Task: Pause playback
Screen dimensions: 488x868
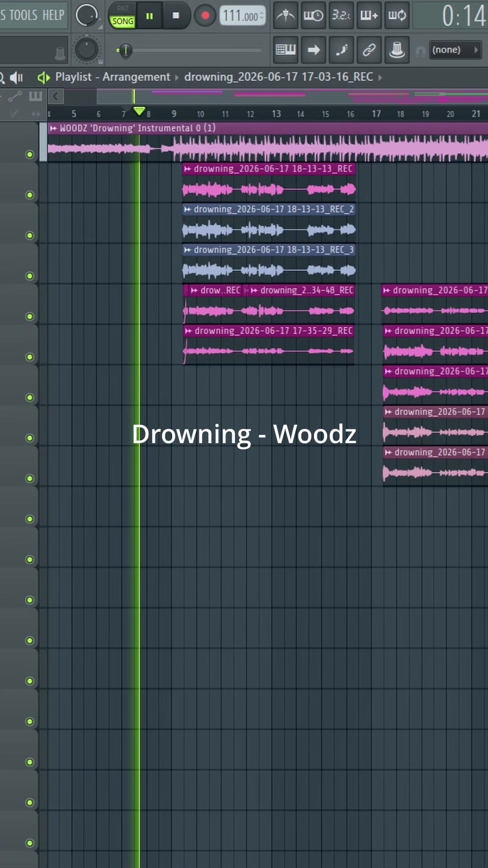Action: pos(150,16)
